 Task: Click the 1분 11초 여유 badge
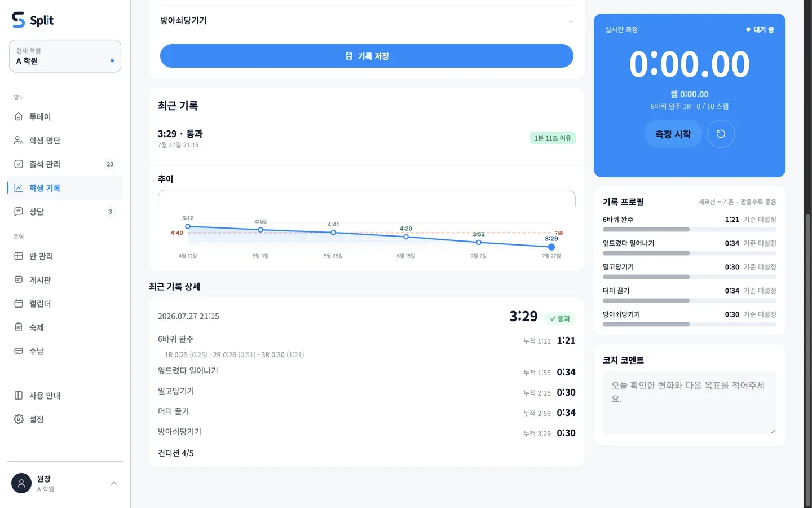pyautogui.click(x=553, y=138)
